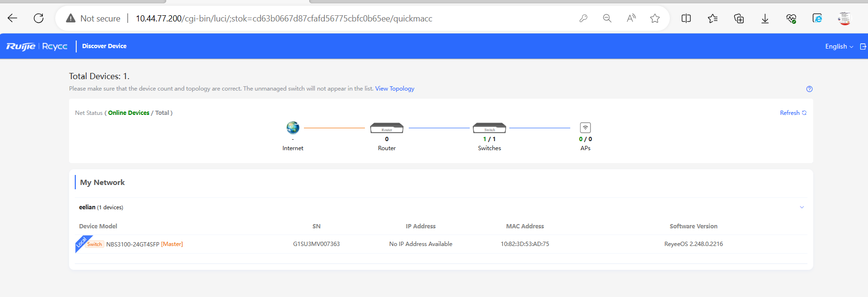The width and height of the screenshot is (868, 297).
Task: Open the View Topology link
Action: (x=394, y=89)
